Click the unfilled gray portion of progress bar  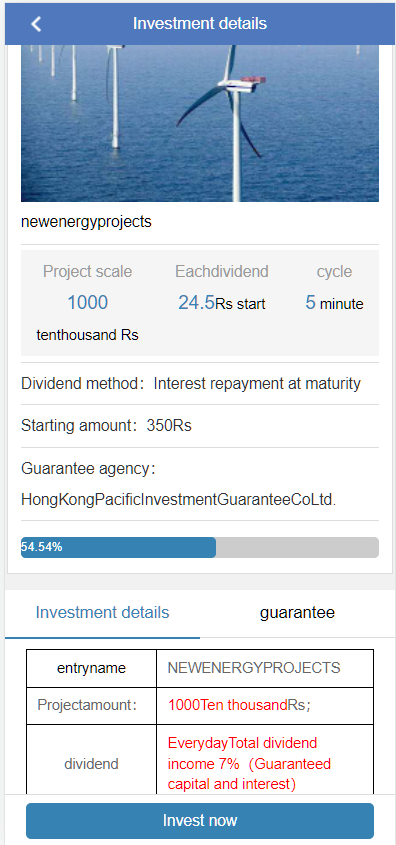[297, 547]
